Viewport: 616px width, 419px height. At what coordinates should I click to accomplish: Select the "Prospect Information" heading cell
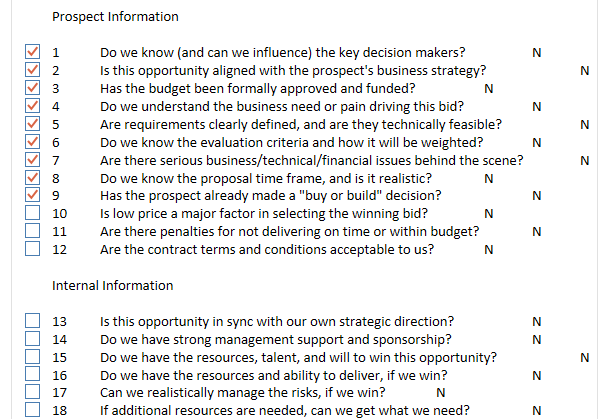tap(115, 17)
